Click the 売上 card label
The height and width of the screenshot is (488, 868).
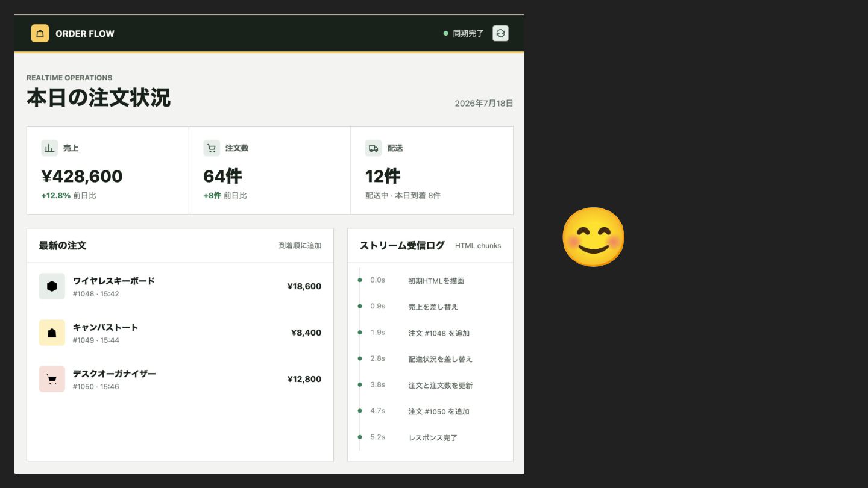point(71,148)
